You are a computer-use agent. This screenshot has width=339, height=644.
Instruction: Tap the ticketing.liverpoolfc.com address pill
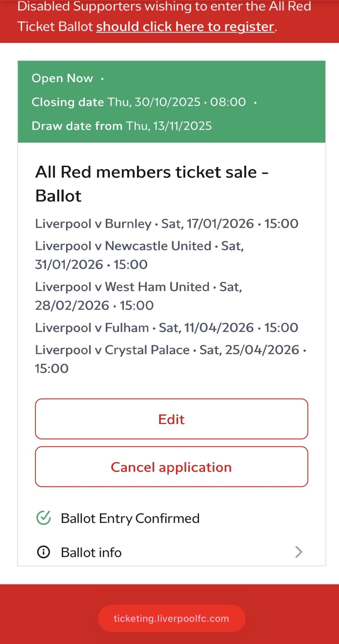[x=171, y=618]
